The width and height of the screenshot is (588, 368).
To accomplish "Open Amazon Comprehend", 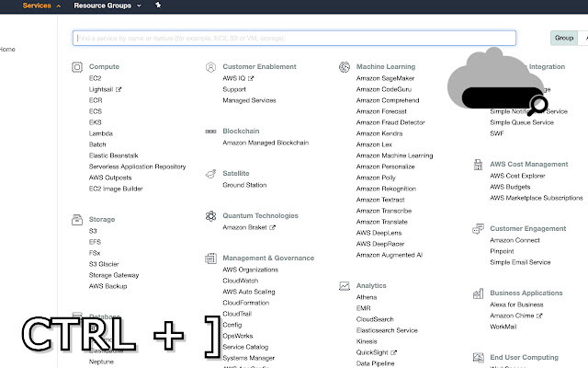I will (x=388, y=100).
